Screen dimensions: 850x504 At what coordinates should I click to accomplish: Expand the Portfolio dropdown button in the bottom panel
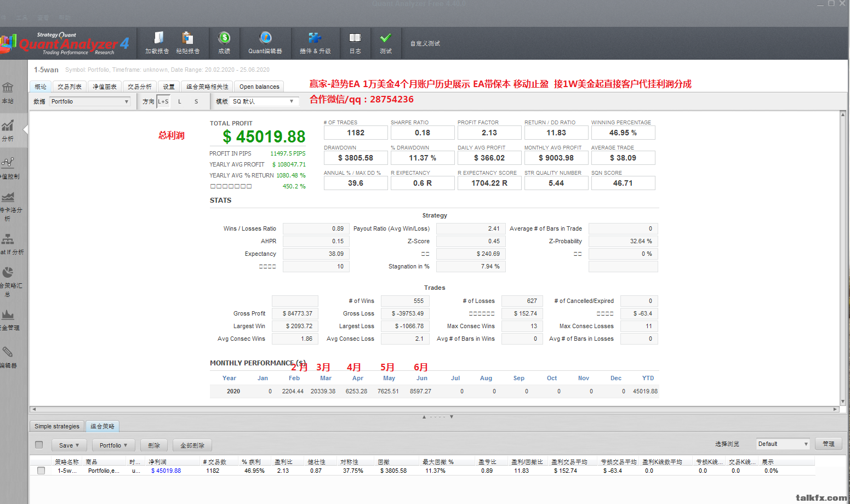113,445
